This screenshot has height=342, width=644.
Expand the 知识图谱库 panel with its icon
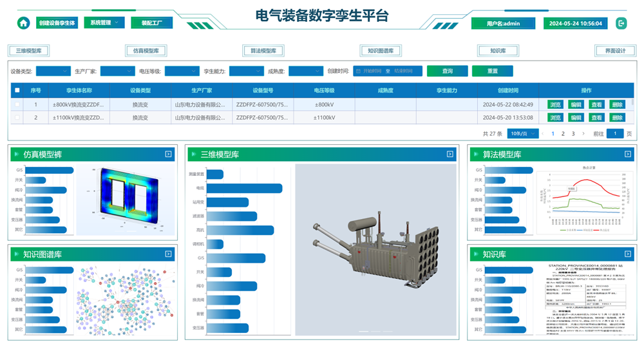tap(168, 254)
